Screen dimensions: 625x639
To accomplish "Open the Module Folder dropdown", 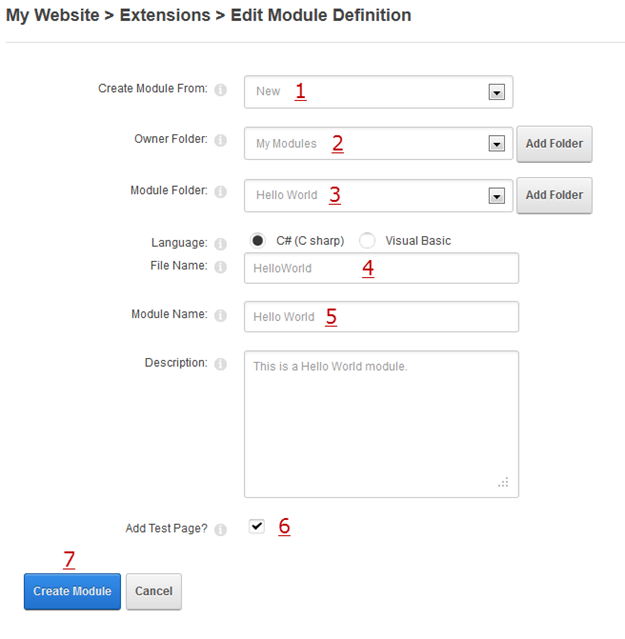I will (x=495, y=196).
